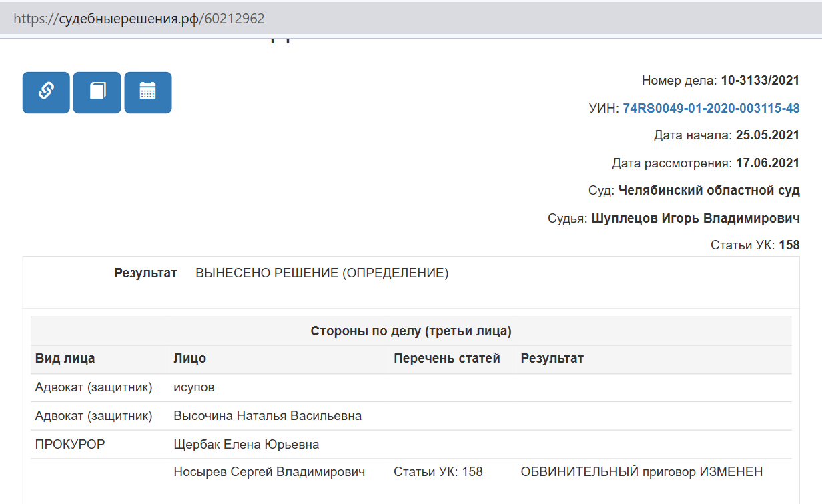Click ВЫНЕСЕНО РЕШЕНИЕ (ОПРЕДЕЛЕНИЕ) text
This screenshot has height=504, width=822.
click(322, 273)
